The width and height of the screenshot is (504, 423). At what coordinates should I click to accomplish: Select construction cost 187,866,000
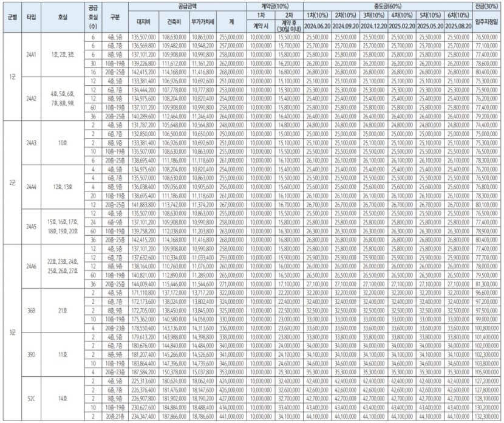pos(174,416)
